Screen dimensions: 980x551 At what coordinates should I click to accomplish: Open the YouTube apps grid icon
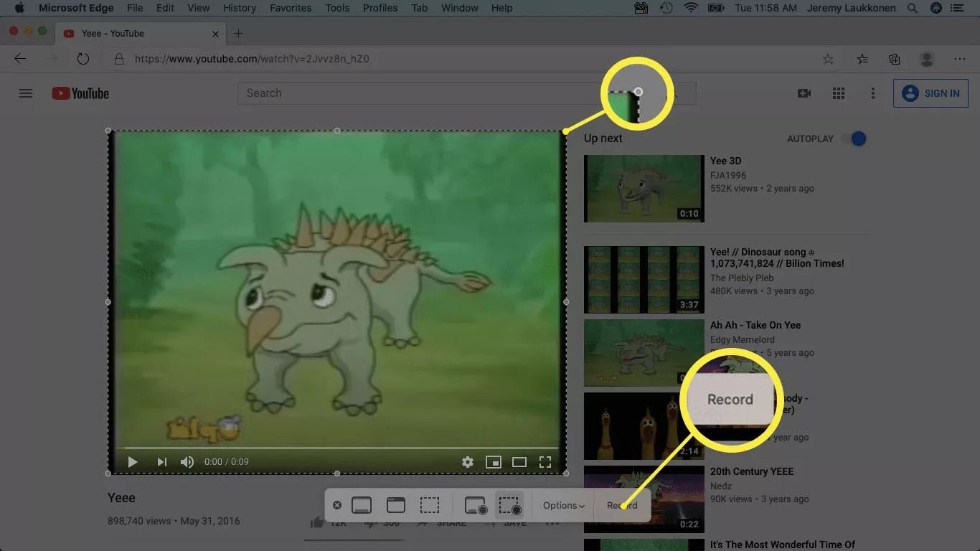click(x=838, y=93)
